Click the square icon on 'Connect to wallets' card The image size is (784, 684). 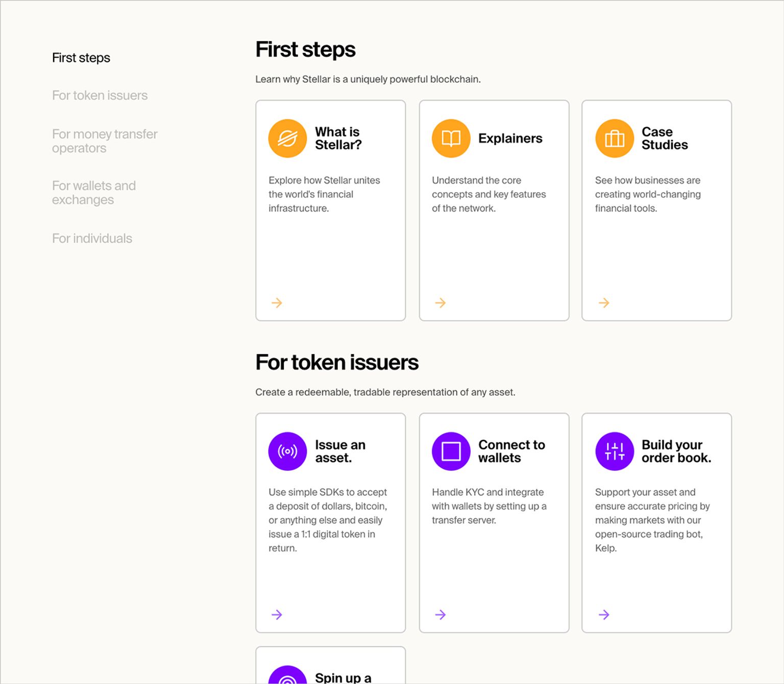pos(451,451)
